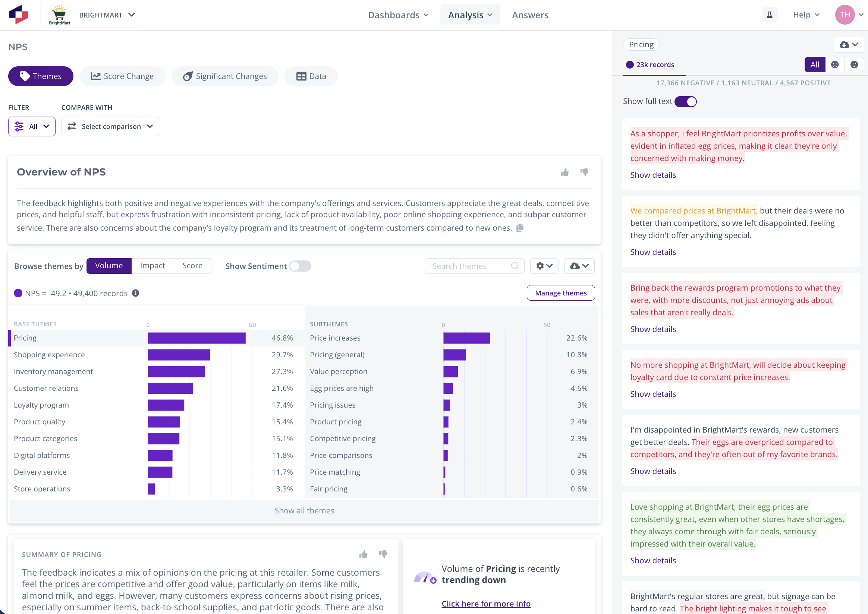Thumbs down the Overview of NPS summary
The height and width of the screenshot is (614, 868).
click(x=584, y=173)
